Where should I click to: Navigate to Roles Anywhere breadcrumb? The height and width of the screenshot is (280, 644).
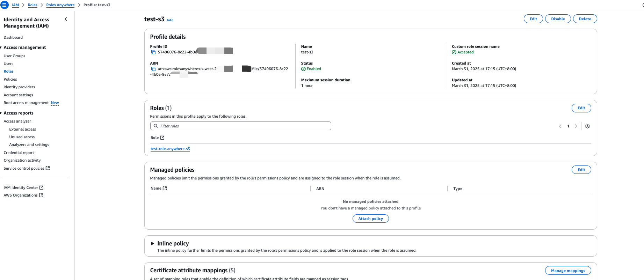pos(60,5)
